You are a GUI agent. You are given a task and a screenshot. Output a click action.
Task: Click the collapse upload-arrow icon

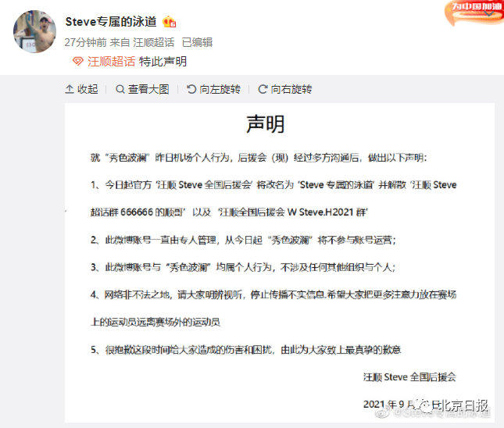(70, 89)
